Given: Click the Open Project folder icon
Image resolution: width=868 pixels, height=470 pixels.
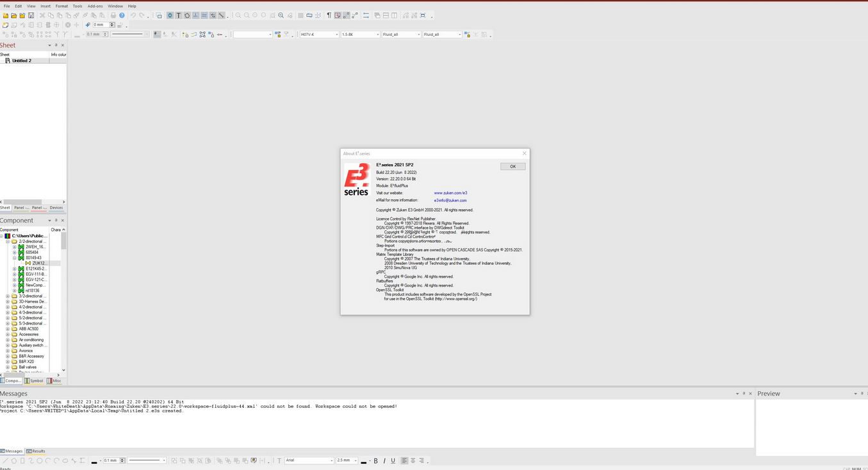Looking at the screenshot, I should tap(13, 15).
